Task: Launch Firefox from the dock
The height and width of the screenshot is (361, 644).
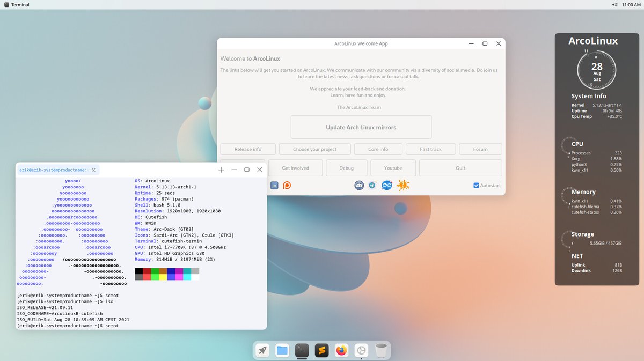Action: point(341,350)
